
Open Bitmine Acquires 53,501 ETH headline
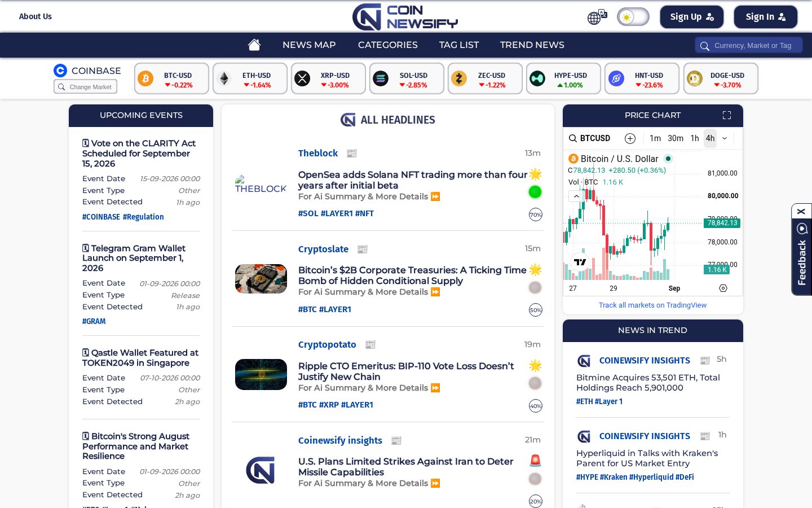(x=648, y=383)
